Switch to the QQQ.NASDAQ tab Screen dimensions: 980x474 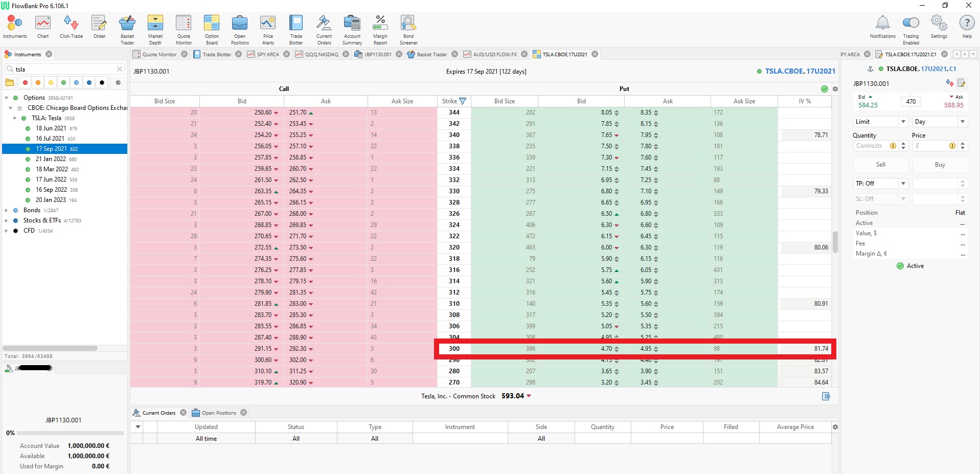322,54
